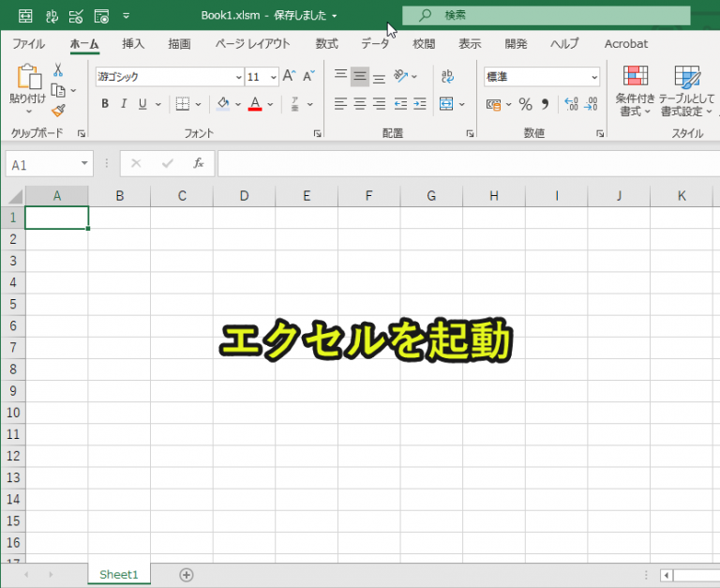Click the format painter brush icon
This screenshot has height=588, width=720.
[x=58, y=111]
